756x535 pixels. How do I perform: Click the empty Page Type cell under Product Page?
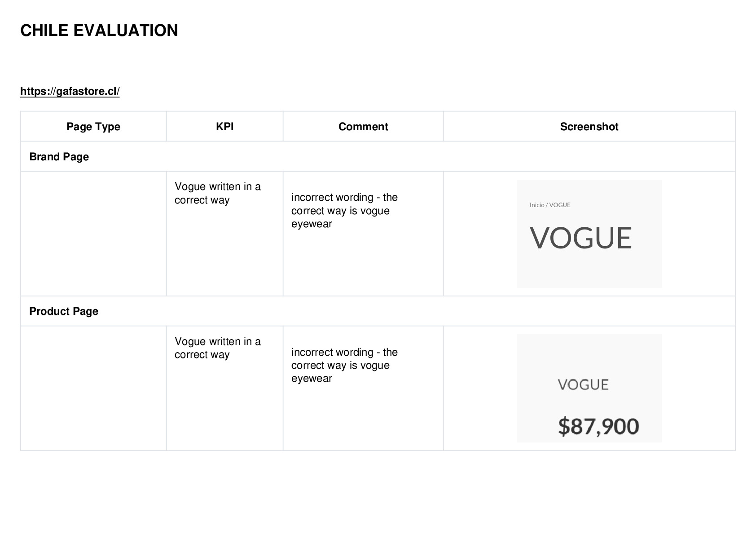[93, 388]
